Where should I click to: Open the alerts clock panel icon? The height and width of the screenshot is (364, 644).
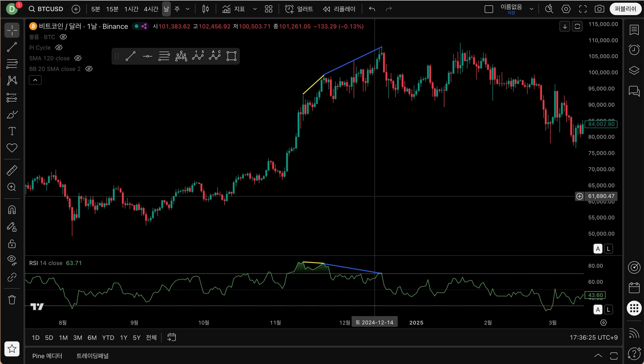634,50
